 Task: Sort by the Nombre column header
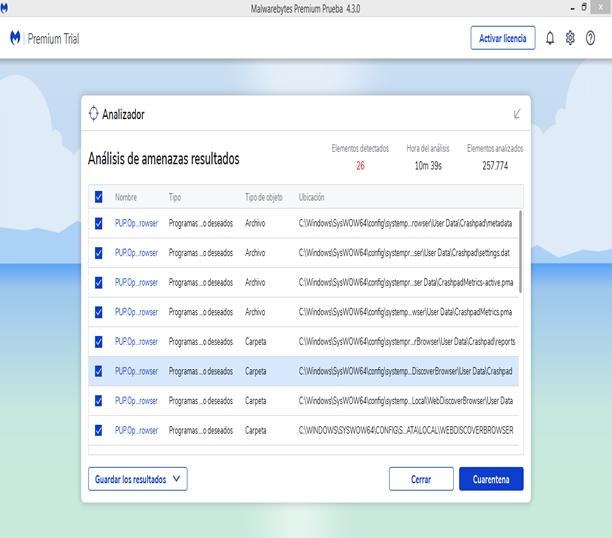[x=126, y=197]
